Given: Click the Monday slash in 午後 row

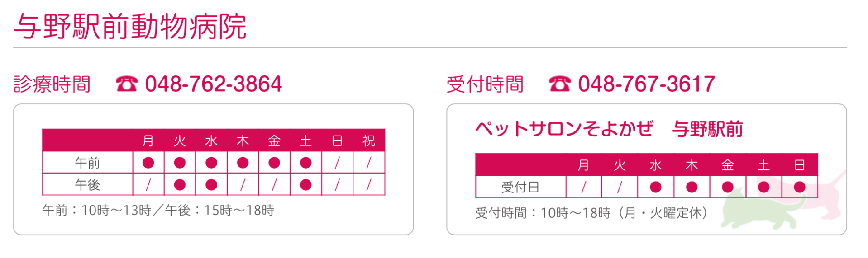Looking at the screenshot, I should pyautogui.click(x=148, y=184).
